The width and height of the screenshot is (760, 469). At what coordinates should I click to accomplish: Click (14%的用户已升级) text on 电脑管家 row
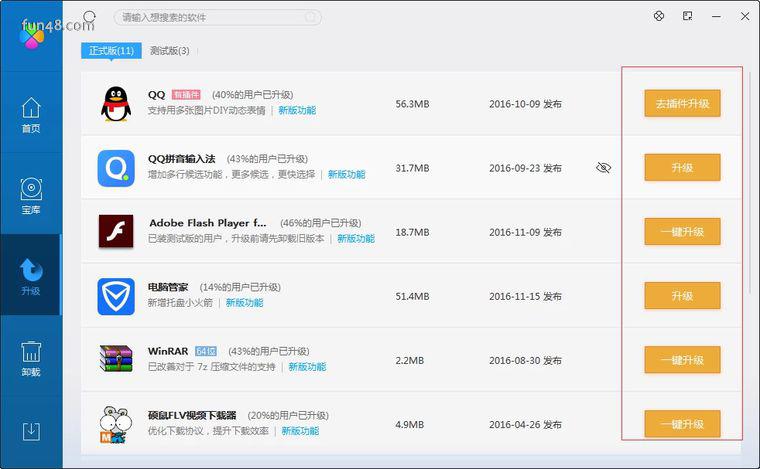point(240,287)
